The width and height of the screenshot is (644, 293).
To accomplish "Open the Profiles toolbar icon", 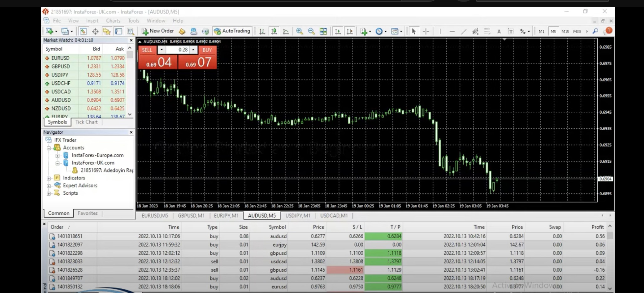I will coord(65,31).
